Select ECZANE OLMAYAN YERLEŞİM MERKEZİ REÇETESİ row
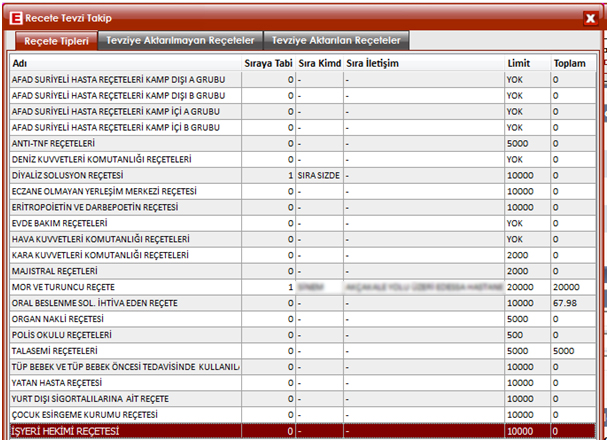 pyautogui.click(x=303, y=191)
